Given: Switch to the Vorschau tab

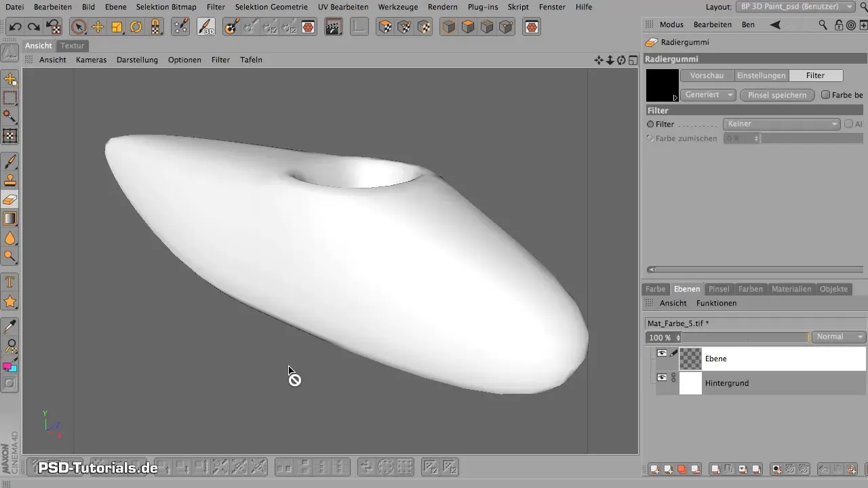Looking at the screenshot, I should tap(707, 76).
